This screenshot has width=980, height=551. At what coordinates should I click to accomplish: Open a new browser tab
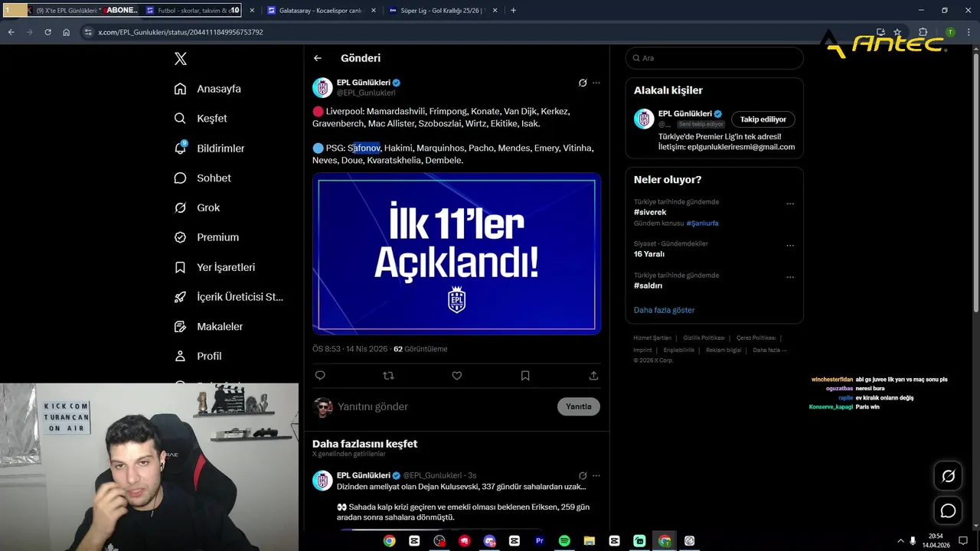click(x=513, y=10)
